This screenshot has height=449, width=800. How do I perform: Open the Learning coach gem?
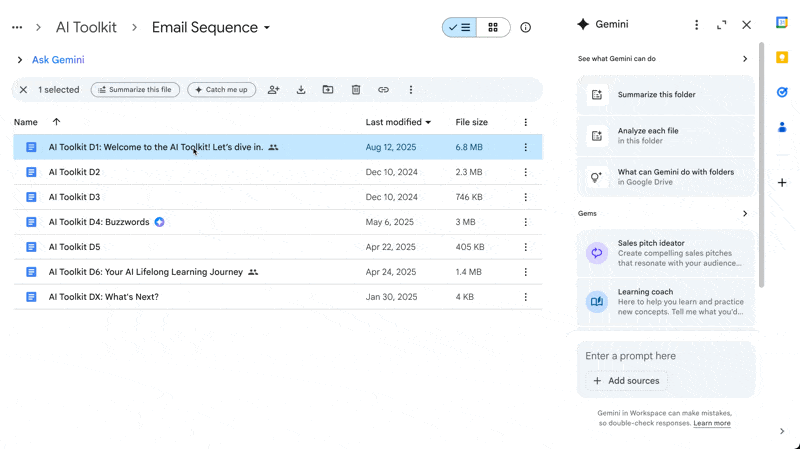coord(666,302)
